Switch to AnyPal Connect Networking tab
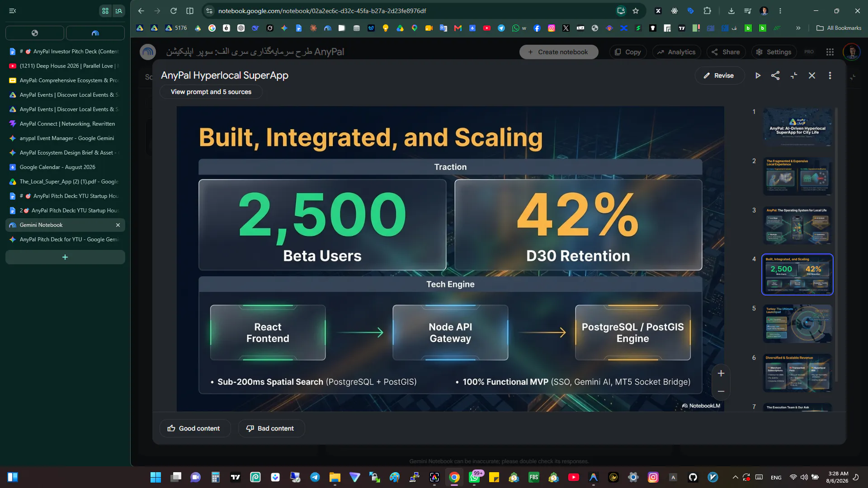Viewport: 868px width, 488px height. (65, 124)
